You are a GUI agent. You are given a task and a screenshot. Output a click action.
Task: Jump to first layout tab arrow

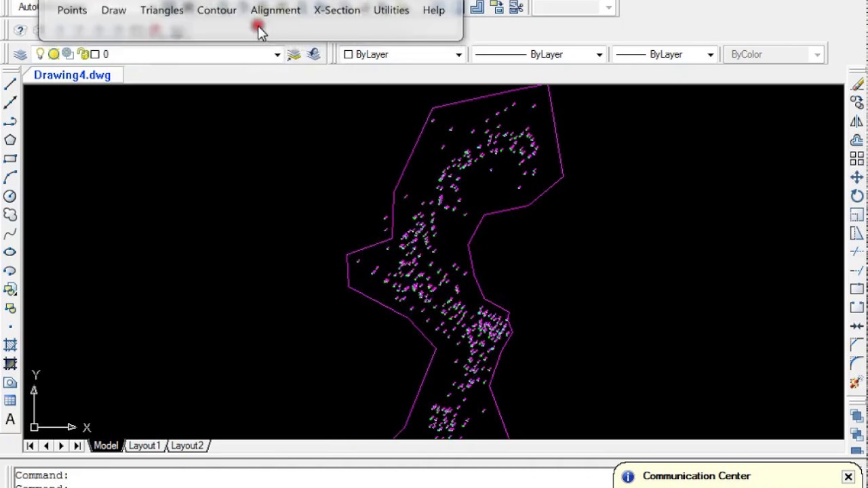[30, 445]
